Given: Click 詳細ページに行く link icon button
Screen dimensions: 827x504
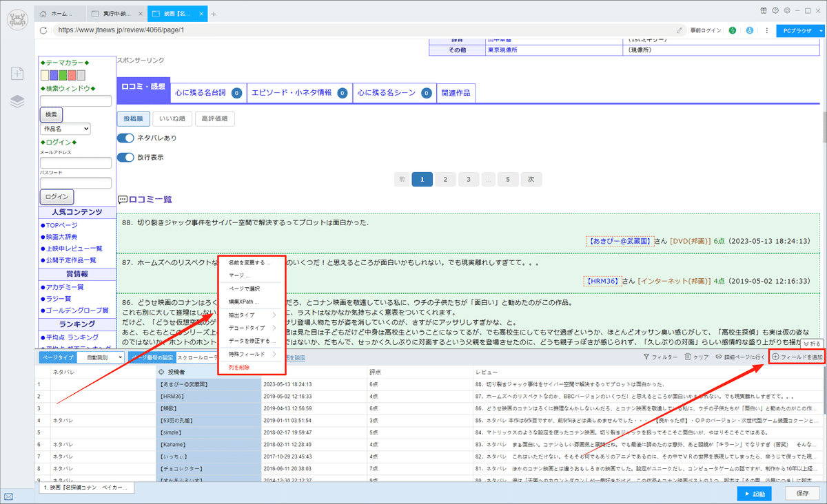Looking at the screenshot, I should [x=740, y=357].
